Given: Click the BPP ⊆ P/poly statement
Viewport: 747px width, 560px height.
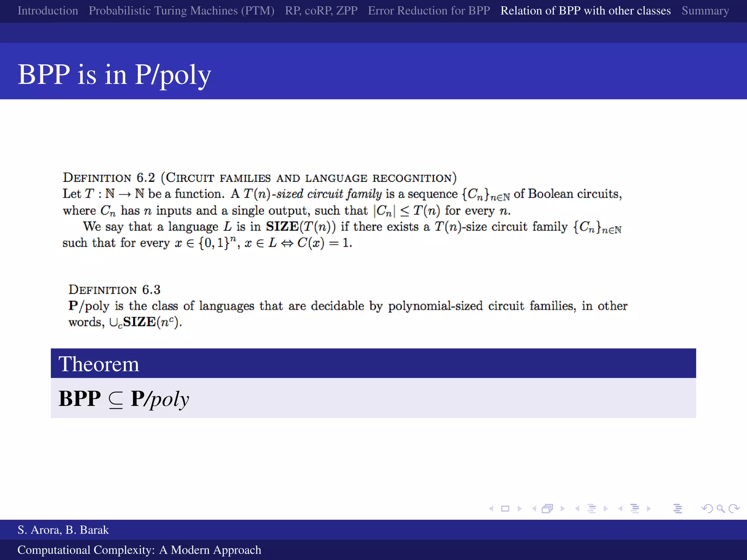Looking at the screenshot, I should [124, 398].
